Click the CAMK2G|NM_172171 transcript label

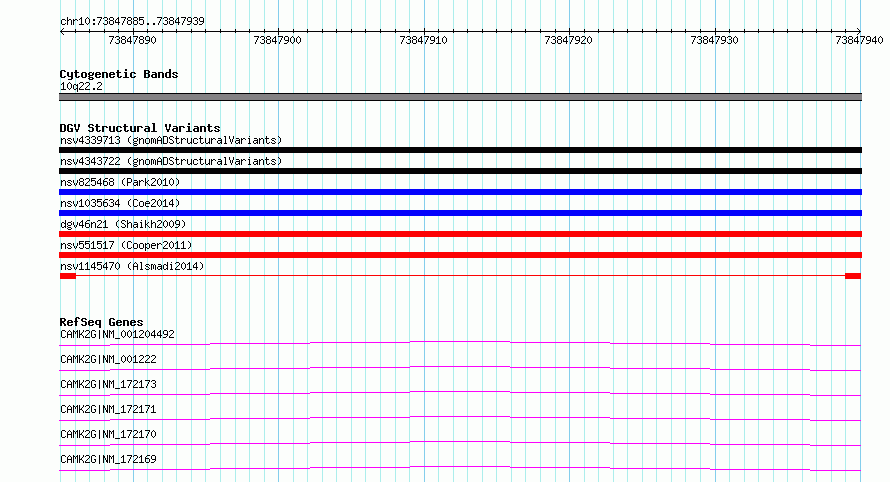coord(108,409)
